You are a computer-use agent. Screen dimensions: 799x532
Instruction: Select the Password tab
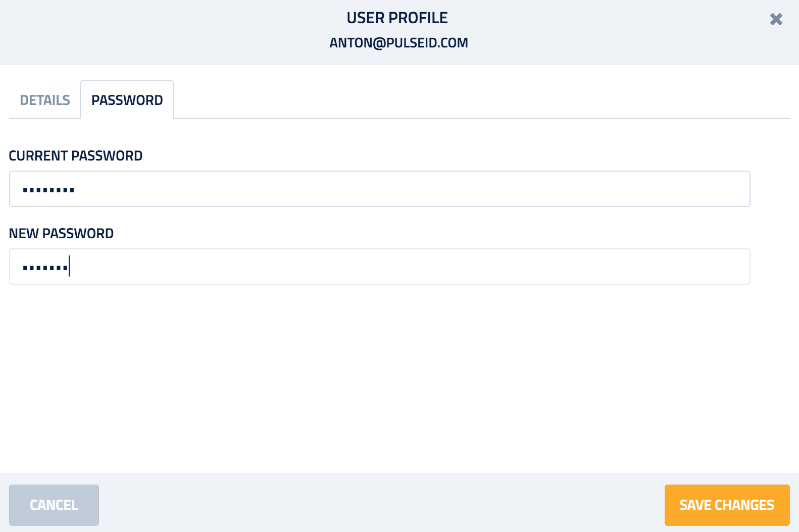tap(127, 100)
